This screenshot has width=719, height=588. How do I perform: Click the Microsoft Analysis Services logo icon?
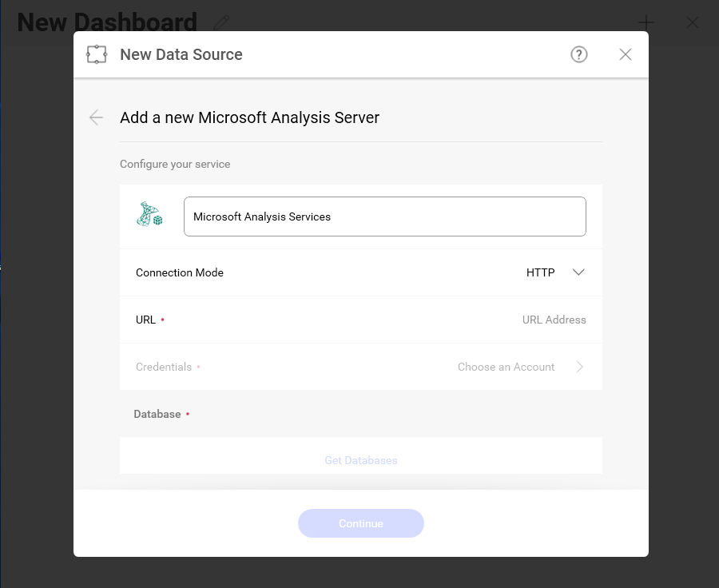149,214
